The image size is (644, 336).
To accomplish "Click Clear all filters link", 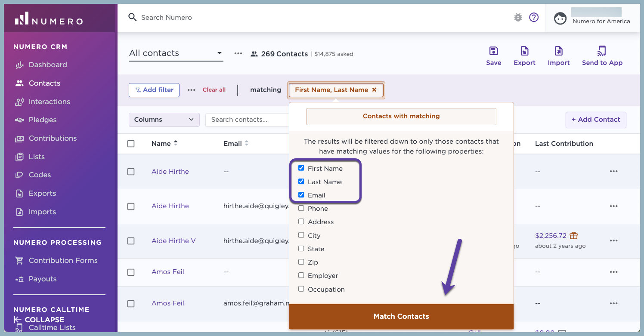I will (x=214, y=90).
